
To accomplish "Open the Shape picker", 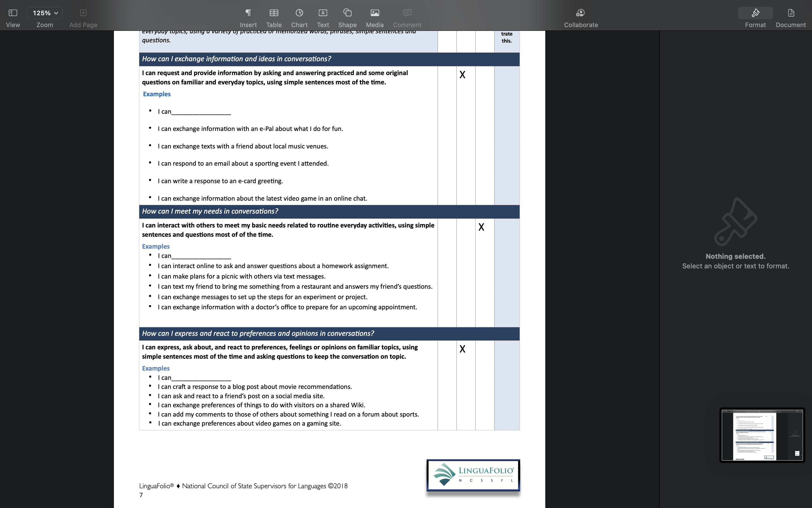I will [347, 17].
